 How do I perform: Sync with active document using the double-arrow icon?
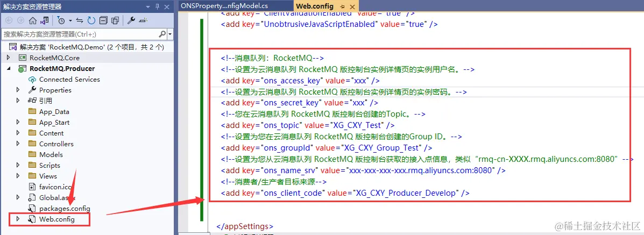(x=80, y=20)
